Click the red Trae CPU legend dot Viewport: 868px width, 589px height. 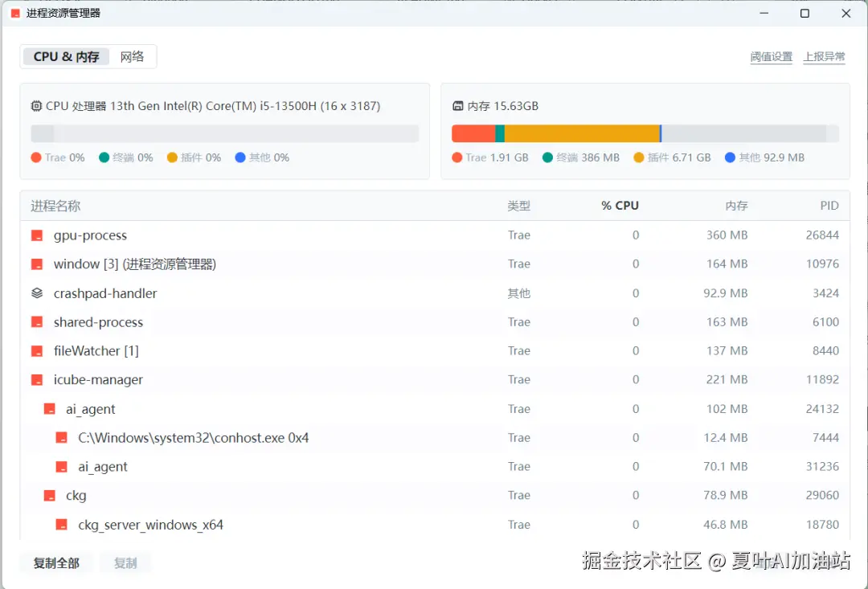(36, 157)
